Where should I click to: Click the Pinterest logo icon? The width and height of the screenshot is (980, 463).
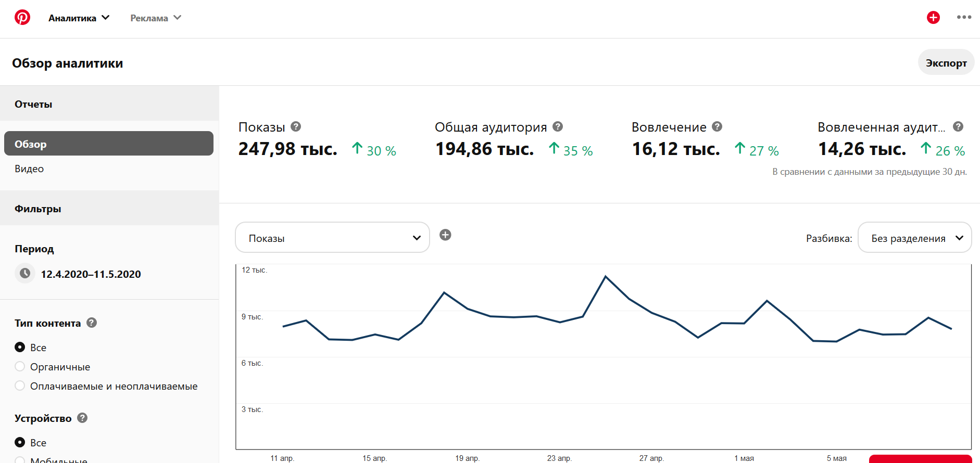(22, 18)
